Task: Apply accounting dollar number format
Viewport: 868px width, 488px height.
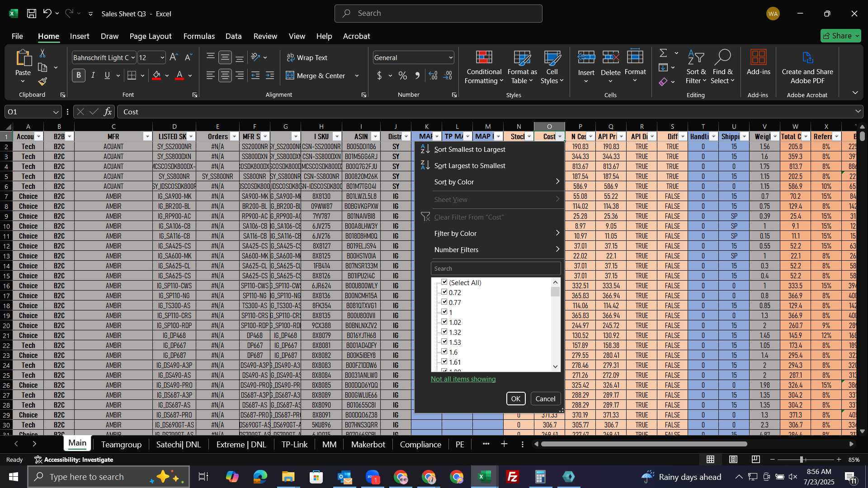Action: 379,75
